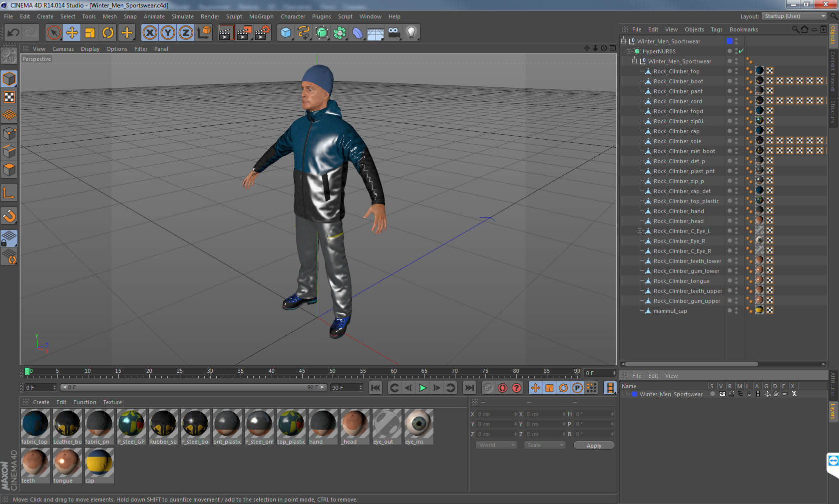Open the Array modeling objects icon
Screen dimensions: 839x504
click(340, 33)
